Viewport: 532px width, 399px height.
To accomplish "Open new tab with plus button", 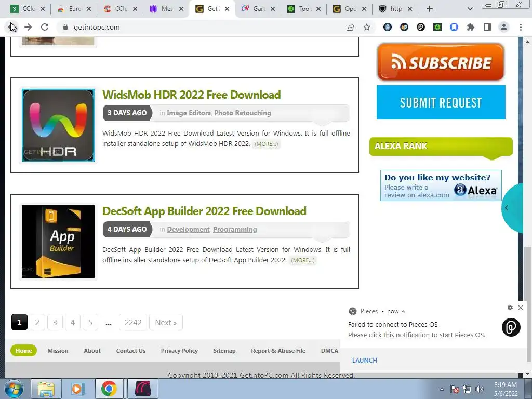I will coord(430,9).
